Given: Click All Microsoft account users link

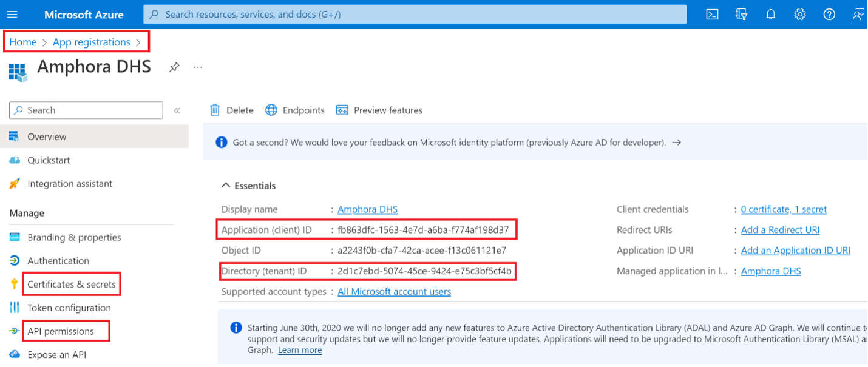Looking at the screenshot, I should pos(395,292).
